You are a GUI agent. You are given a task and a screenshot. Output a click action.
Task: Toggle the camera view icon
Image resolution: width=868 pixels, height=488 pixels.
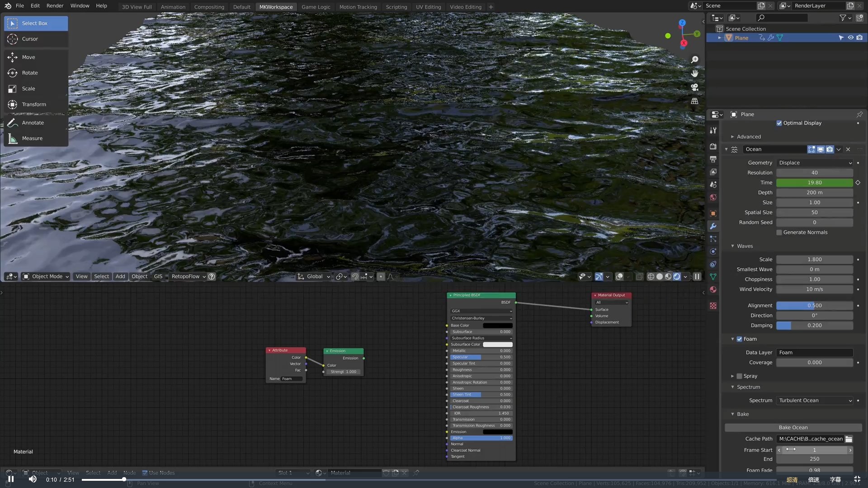pyautogui.click(x=695, y=87)
